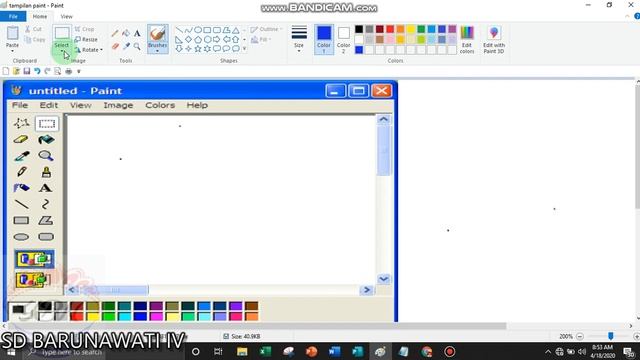The height and width of the screenshot is (360, 640).
Task: Click Print icon in Quick Access Toolbar
Action: [x=69, y=71]
